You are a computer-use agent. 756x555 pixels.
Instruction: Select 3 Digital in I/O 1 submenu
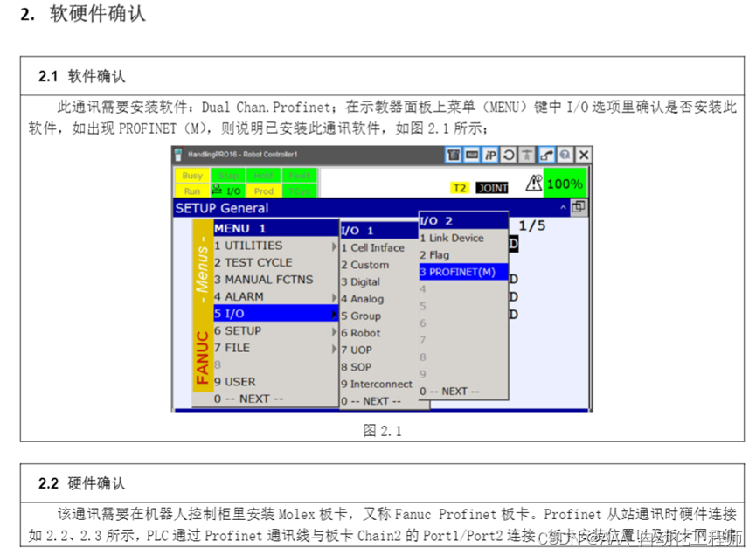[379, 282]
